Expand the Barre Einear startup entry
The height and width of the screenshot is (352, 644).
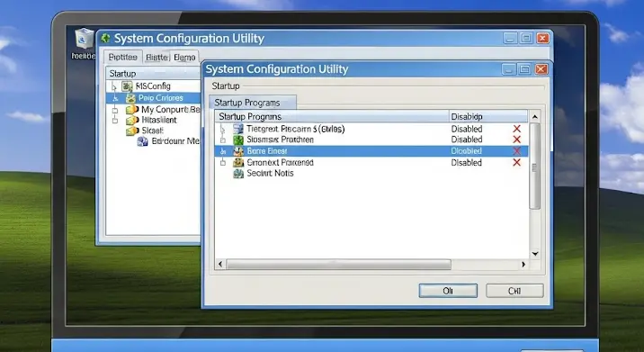(x=222, y=151)
